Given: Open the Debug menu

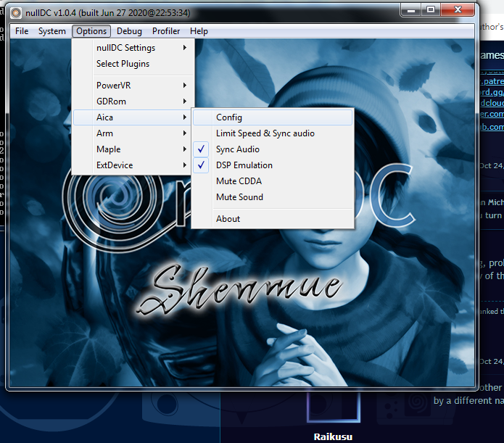Looking at the screenshot, I should coord(129,31).
